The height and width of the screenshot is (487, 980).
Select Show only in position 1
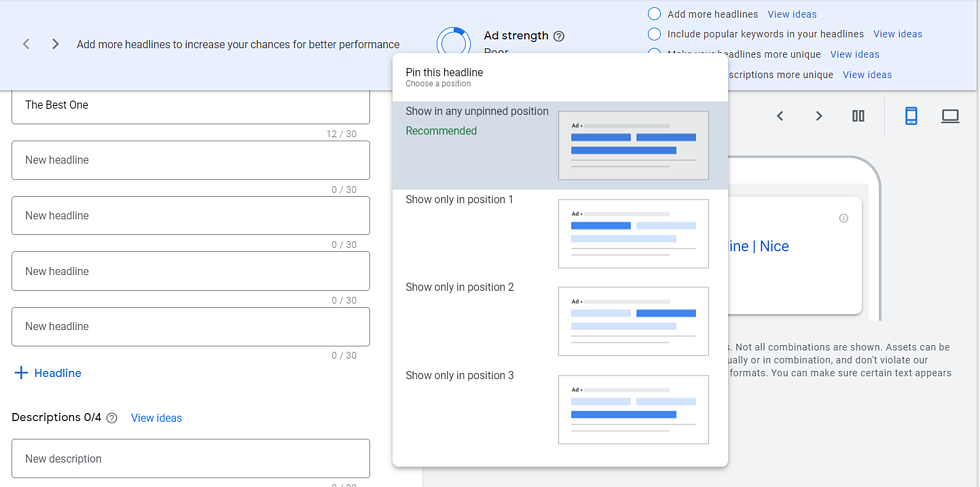460,200
